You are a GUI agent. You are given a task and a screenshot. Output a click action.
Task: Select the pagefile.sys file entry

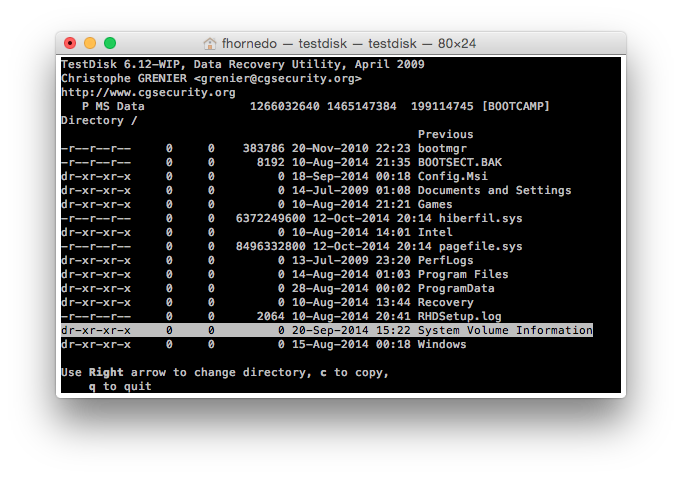(292, 246)
